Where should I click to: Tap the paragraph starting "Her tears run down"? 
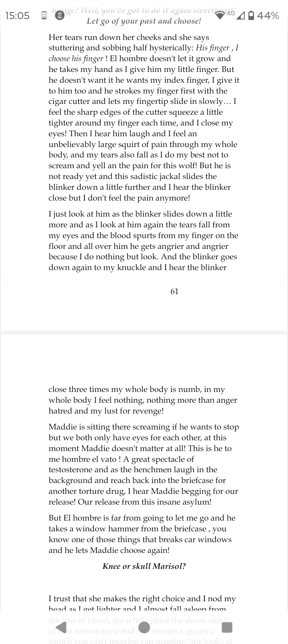click(144, 117)
